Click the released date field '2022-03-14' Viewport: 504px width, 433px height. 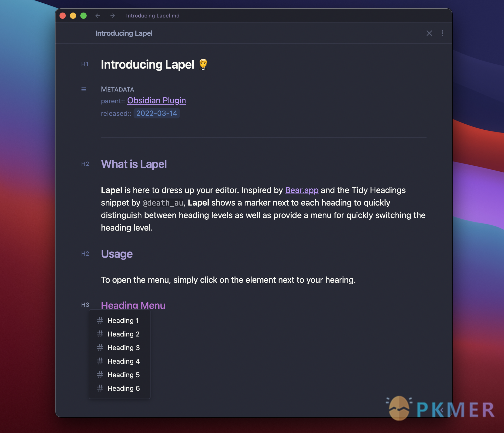click(157, 113)
